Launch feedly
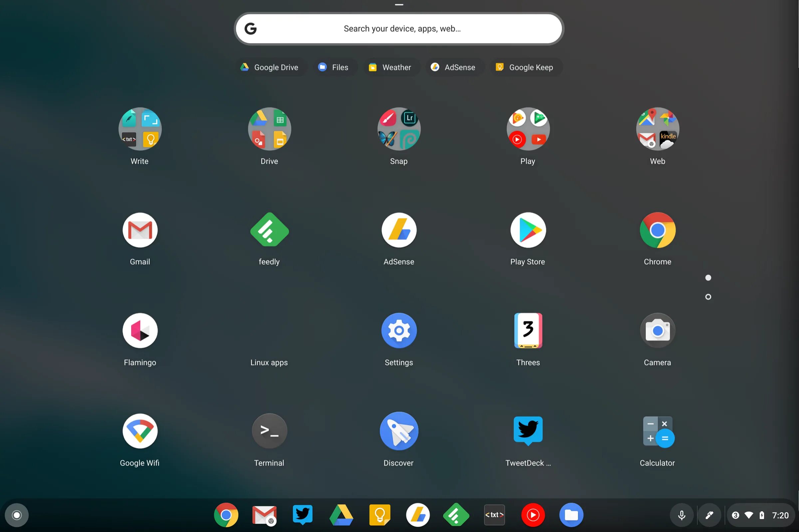Image resolution: width=799 pixels, height=532 pixels. [269, 230]
